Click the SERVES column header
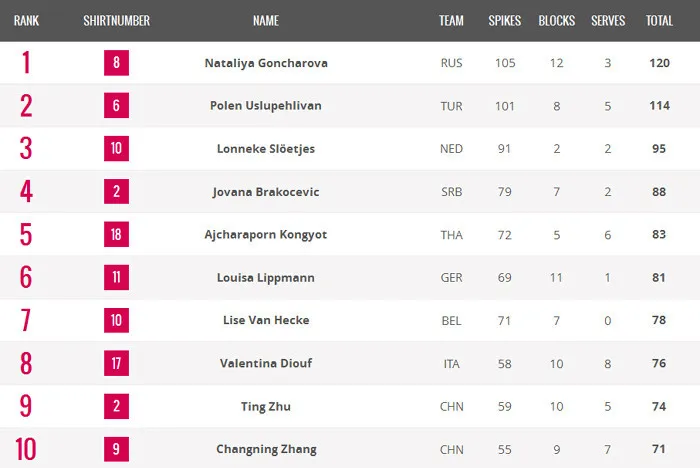Screen dimensions: 700x468 point(608,20)
